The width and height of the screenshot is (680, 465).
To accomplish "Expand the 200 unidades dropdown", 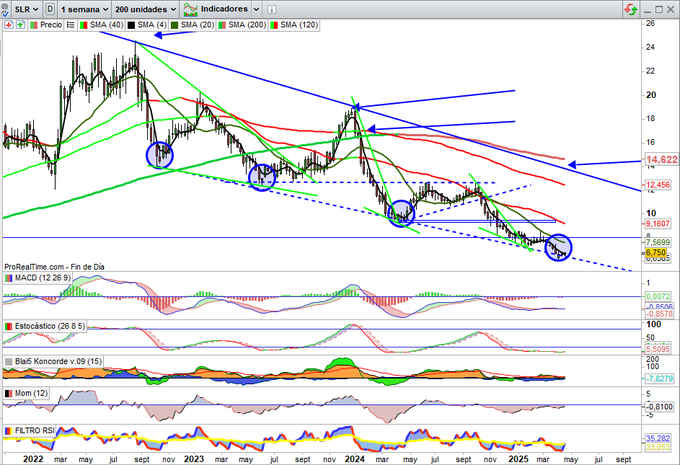I will tap(146, 9).
